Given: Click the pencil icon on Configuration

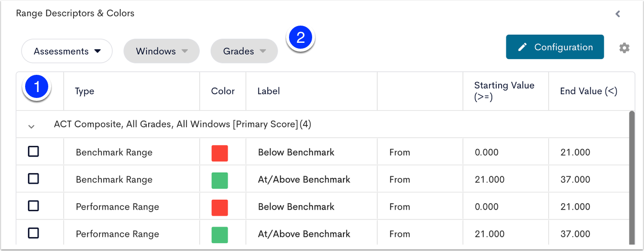Looking at the screenshot, I should (522, 47).
